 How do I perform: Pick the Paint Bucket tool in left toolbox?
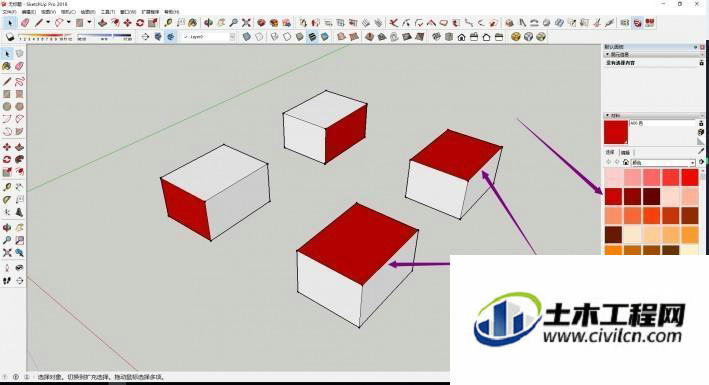tap(6, 67)
